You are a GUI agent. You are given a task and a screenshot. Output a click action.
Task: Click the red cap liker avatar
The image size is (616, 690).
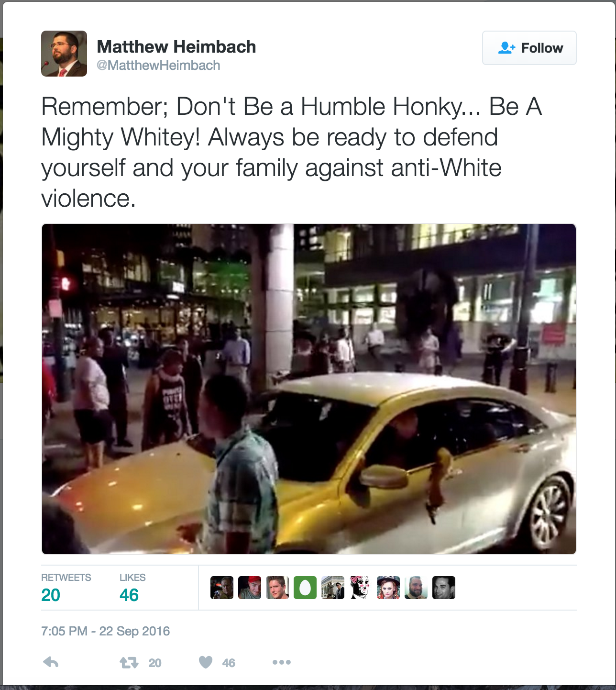pos(250,588)
